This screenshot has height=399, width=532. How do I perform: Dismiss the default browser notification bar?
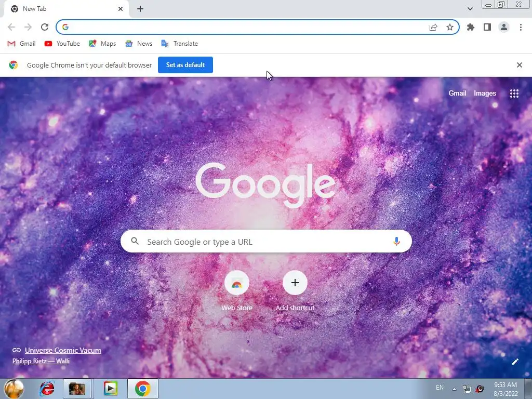(x=519, y=65)
